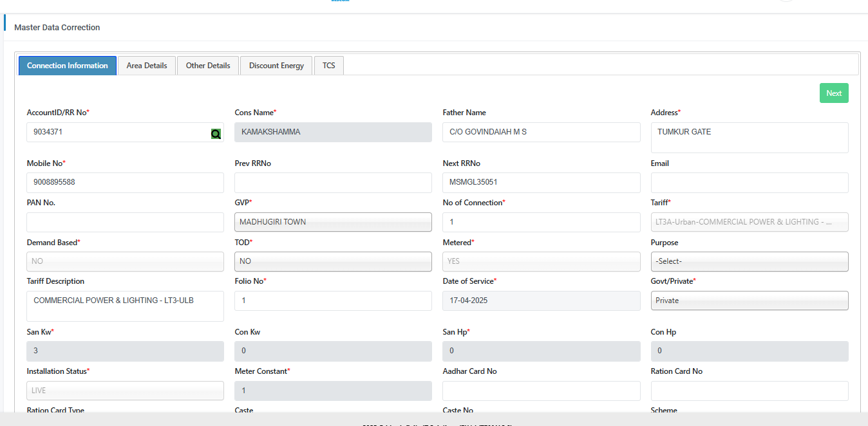
Task: Click the PAN No. input box
Action: (125, 222)
